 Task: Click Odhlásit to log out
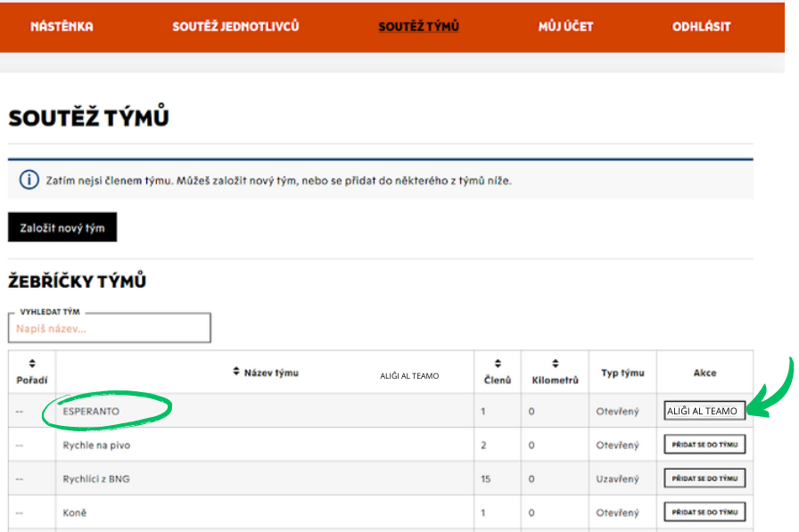[701, 27]
